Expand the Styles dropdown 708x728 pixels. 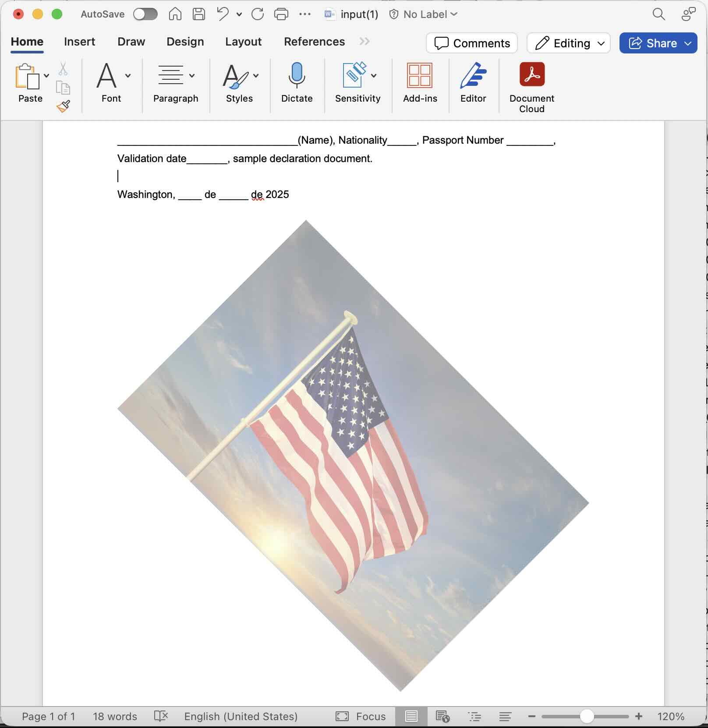pos(256,74)
